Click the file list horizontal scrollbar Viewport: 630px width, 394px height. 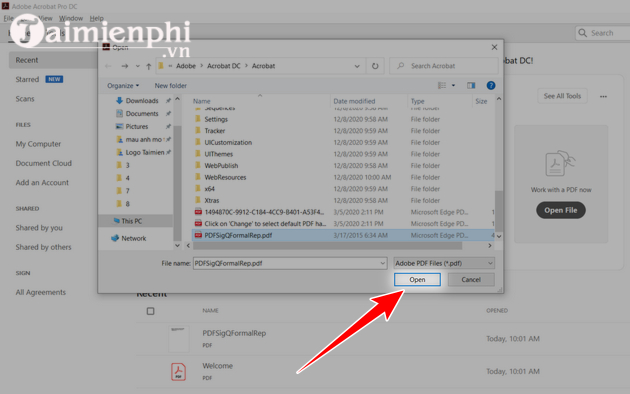point(327,245)
